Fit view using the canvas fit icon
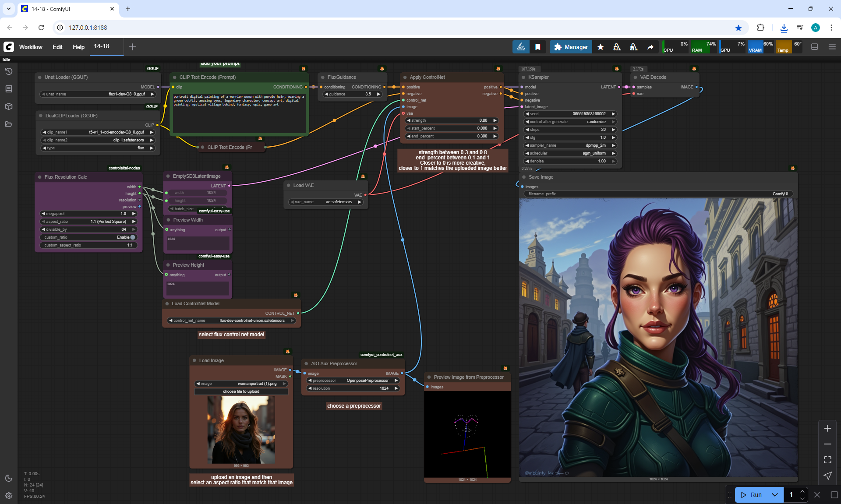This screenshot has height=504, width=841. click(827, 460)
